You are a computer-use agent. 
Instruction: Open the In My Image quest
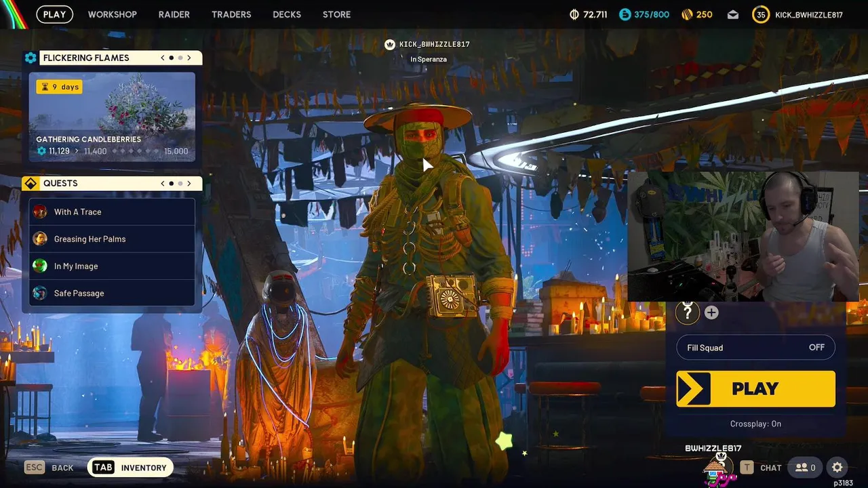pyautogui.click(x=112, y=266)
